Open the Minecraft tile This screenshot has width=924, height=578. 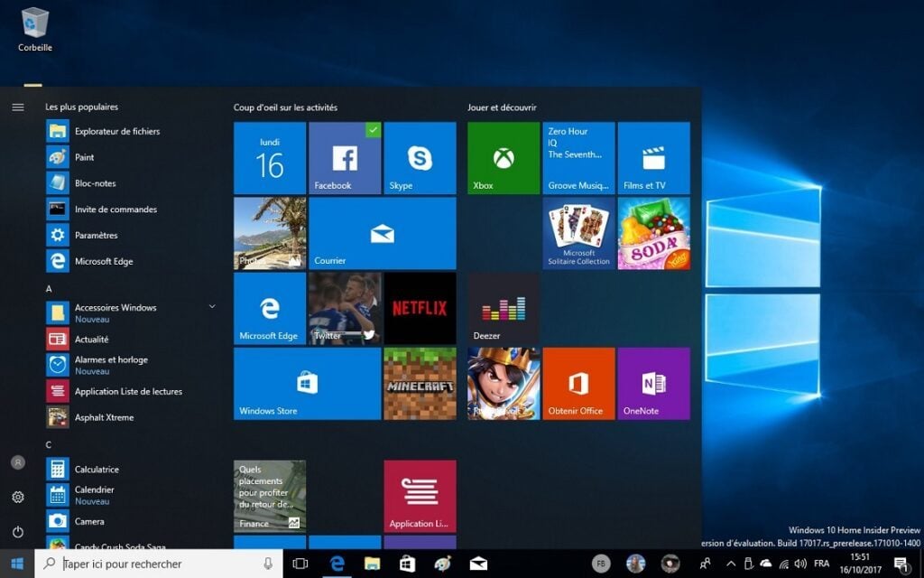click(x=420, y=383)
